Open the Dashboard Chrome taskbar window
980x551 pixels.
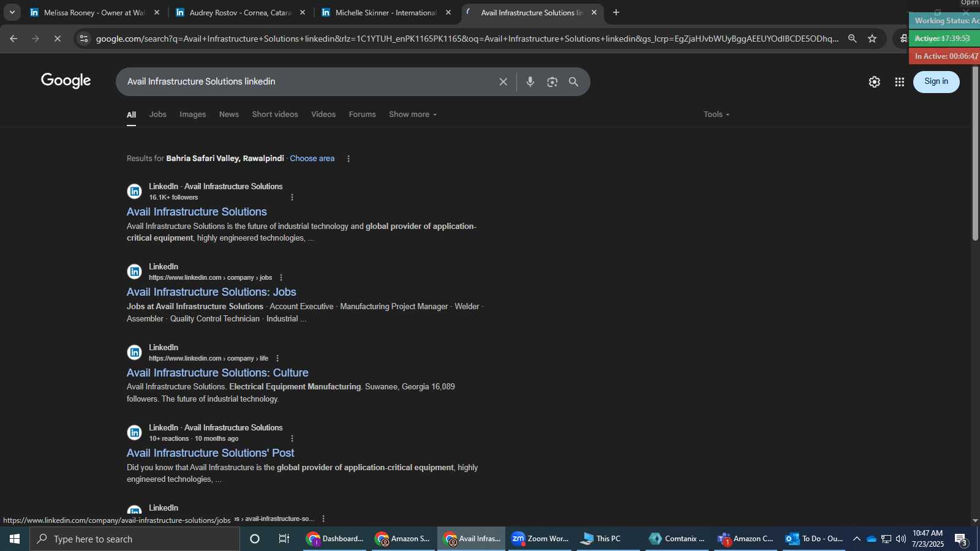[x=334, y=539]
